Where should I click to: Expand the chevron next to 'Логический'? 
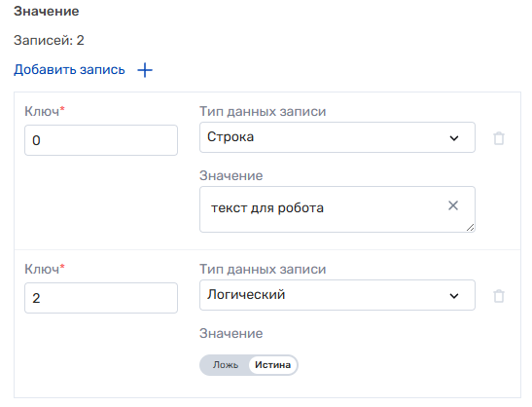tap(454, 296)
